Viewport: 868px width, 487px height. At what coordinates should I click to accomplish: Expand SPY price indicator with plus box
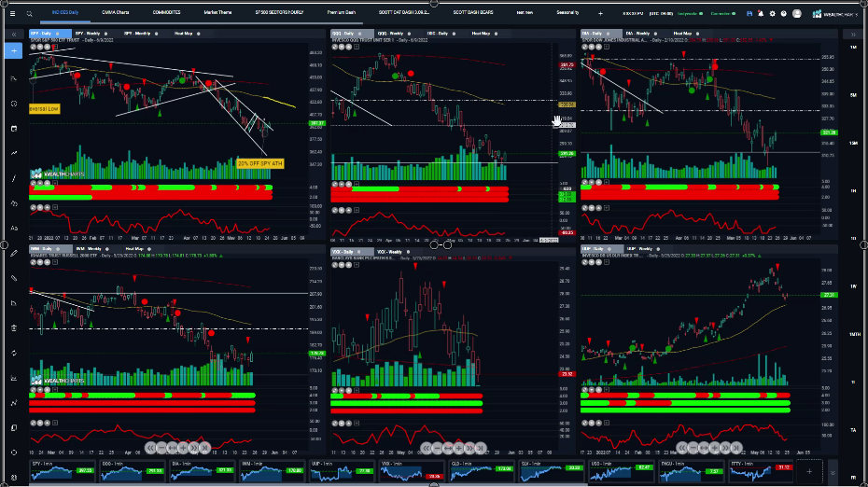[55, 47]
